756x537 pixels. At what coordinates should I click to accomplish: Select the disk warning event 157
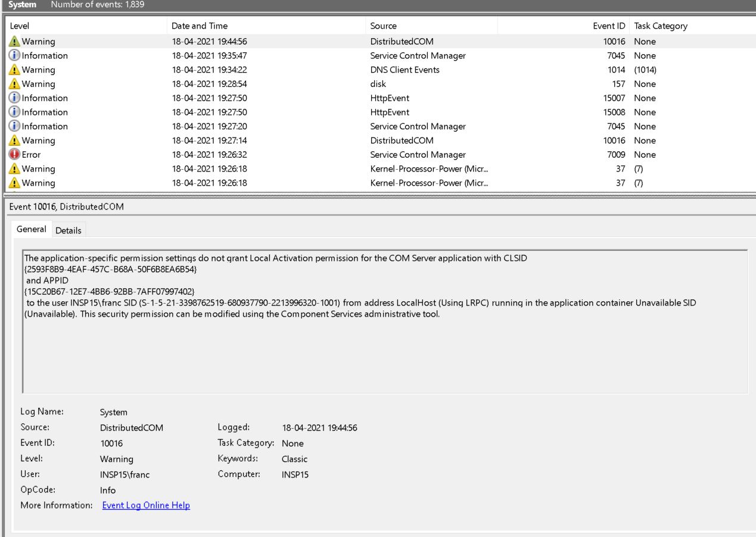pos(380,84)
